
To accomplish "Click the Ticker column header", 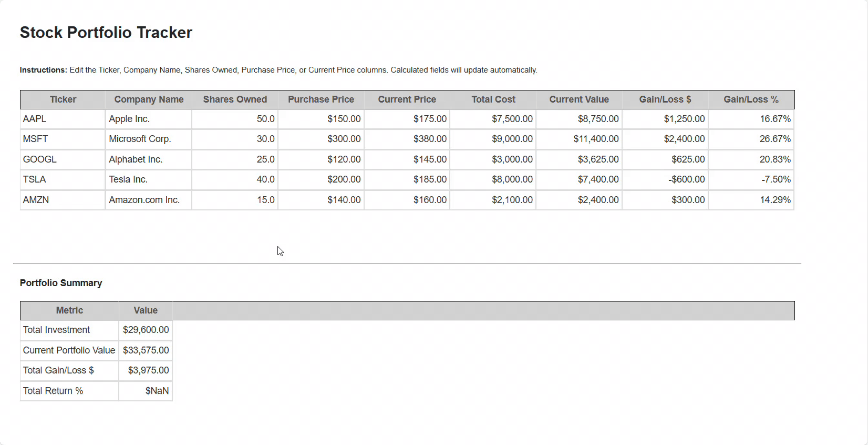I will click(x=63, y=99).
